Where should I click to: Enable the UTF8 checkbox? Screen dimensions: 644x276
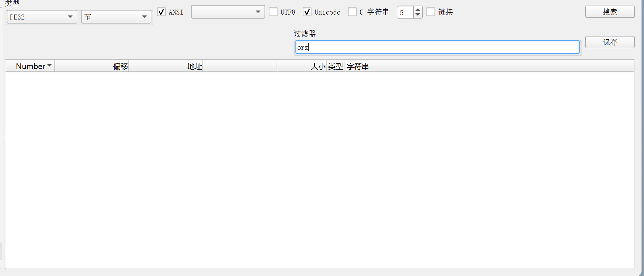[273, 12]
